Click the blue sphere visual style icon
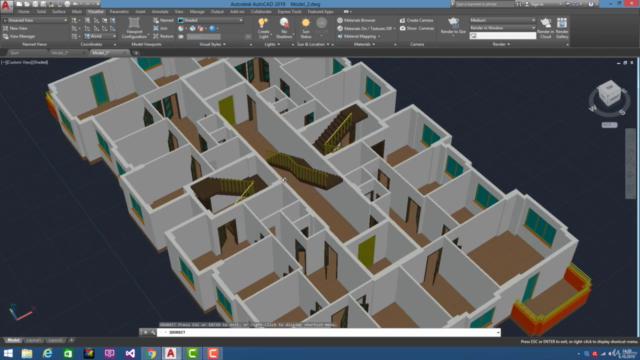 [x=212, y=29]
